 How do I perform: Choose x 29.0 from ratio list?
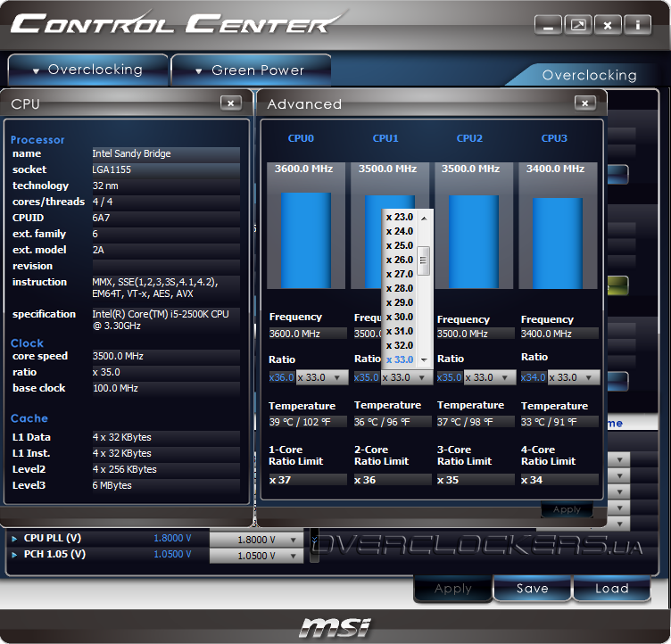[x=400, y=302]
